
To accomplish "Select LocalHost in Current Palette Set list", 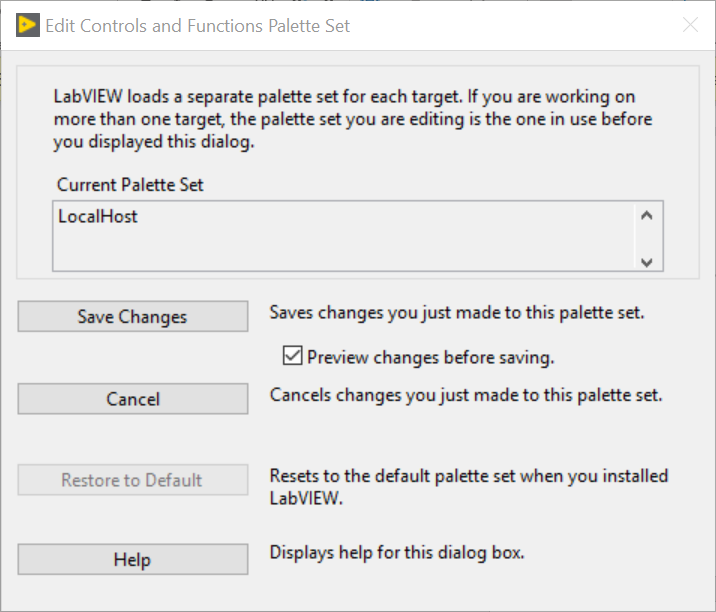I will tap(97, 216).
